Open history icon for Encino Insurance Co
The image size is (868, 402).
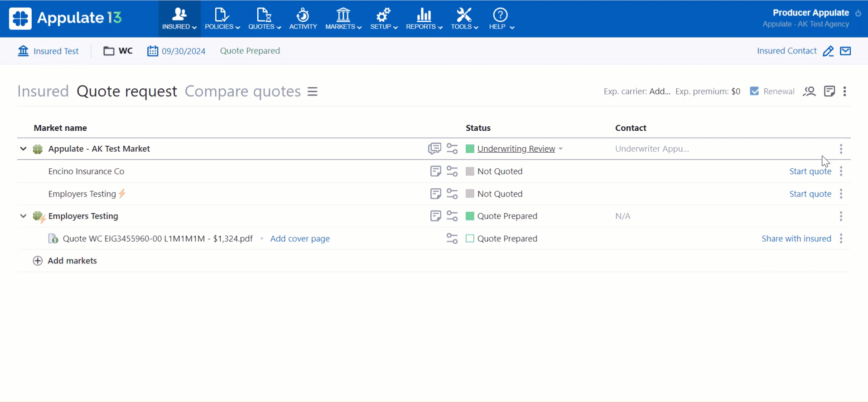tap(452, 171)
